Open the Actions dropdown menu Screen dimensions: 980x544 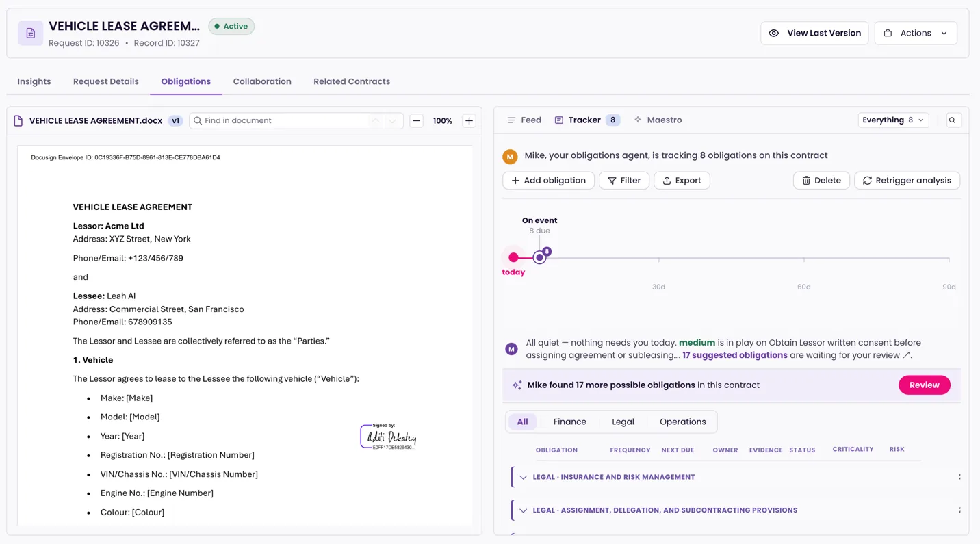click(916, 33)
